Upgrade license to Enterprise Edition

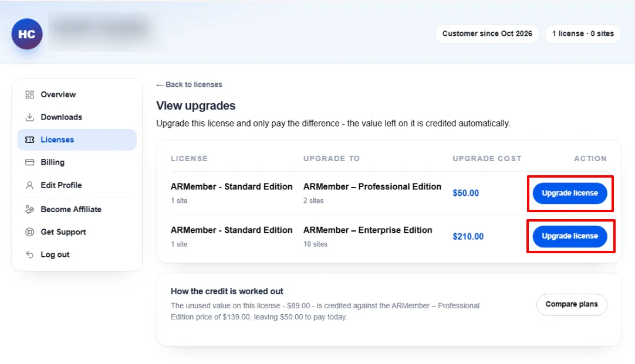point(570,236)
